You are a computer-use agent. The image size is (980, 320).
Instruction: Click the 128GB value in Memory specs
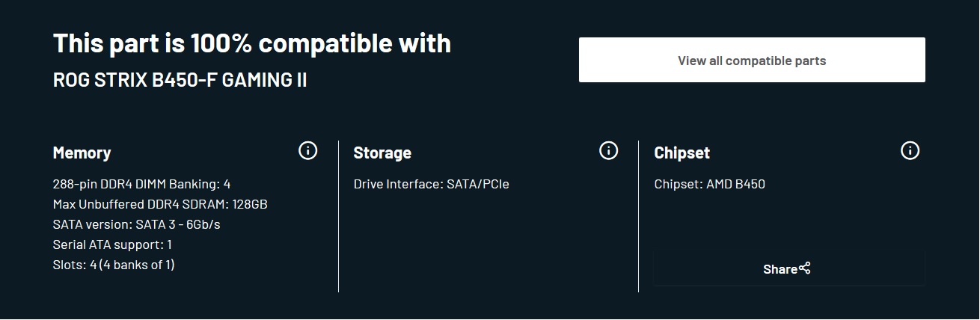tap(250, 204)
